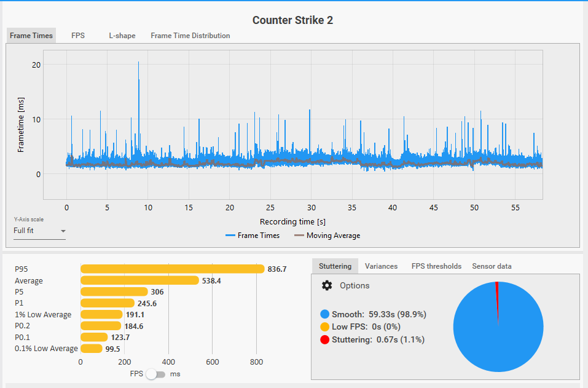The width and height of the screenshot is (588, 388).
Task: Click the 836.7 value label
Action: [277, 269]
